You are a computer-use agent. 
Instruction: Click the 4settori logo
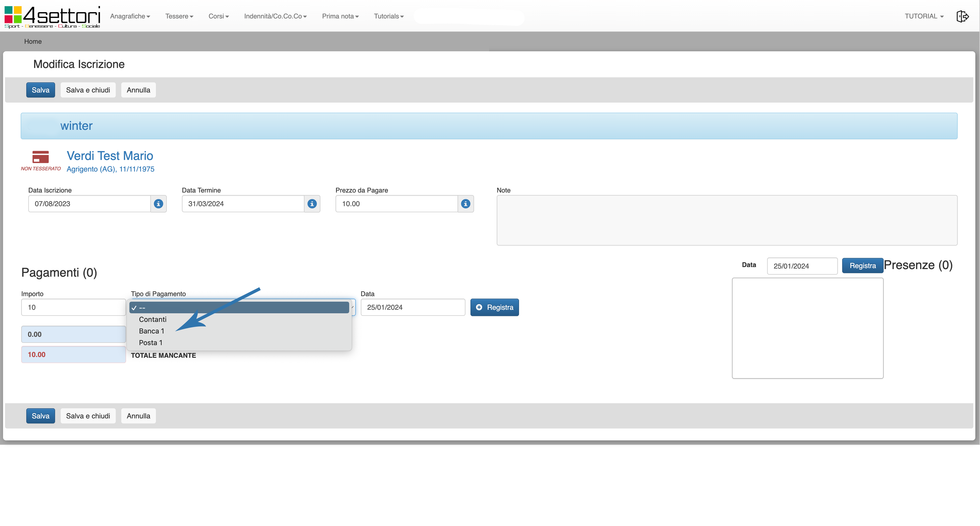coord(52,16)
